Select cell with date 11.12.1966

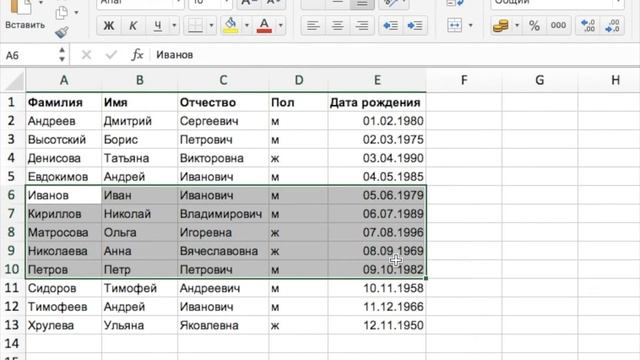pos(377,307)
